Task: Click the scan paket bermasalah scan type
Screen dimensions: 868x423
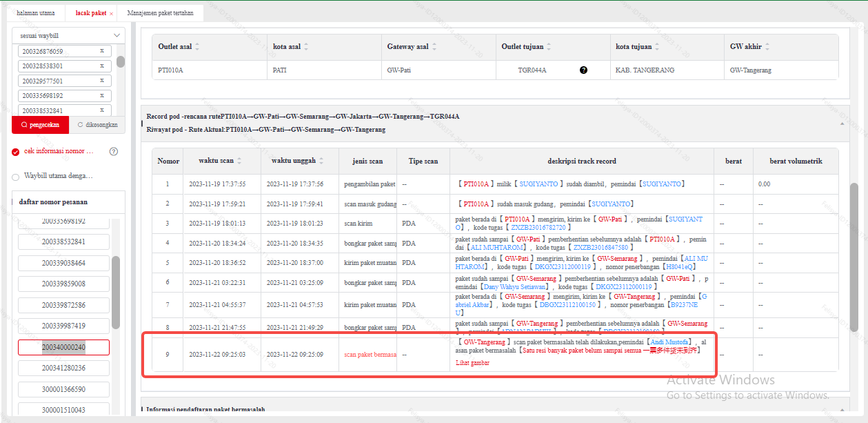Action: pos(370,354)
